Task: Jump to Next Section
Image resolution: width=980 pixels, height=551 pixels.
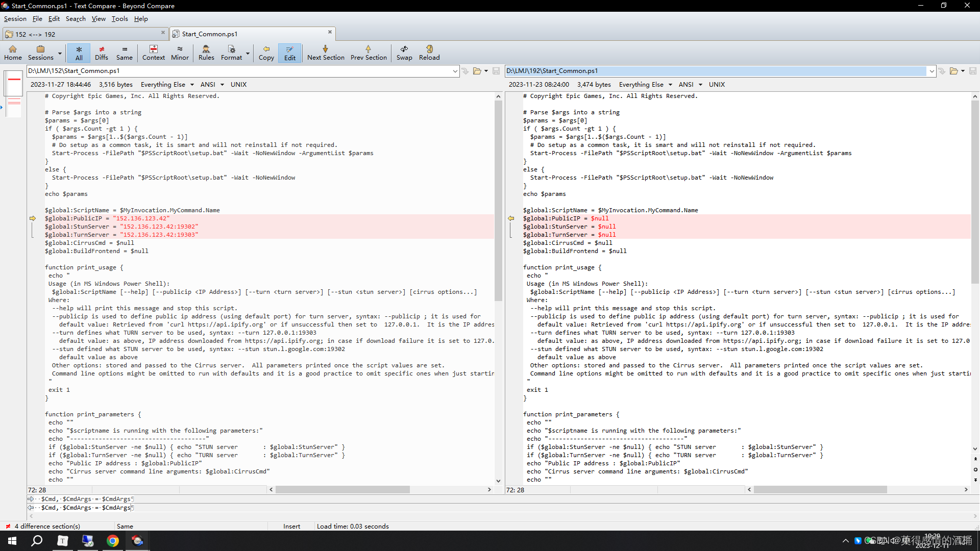Action: 326,53
